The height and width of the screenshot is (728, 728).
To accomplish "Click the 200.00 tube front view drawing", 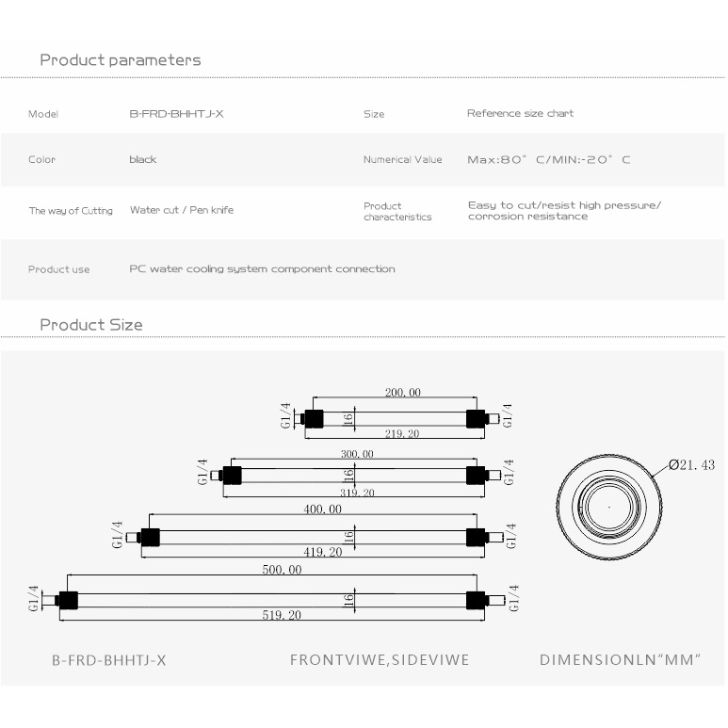I will point(402,418).
